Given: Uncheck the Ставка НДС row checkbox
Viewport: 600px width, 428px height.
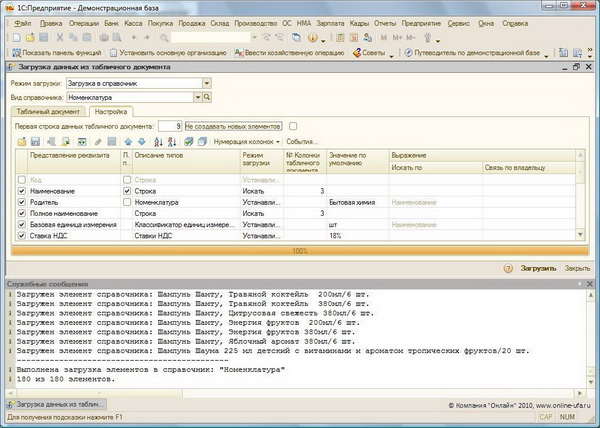Looking at the screenshot, I should point(22,236).
